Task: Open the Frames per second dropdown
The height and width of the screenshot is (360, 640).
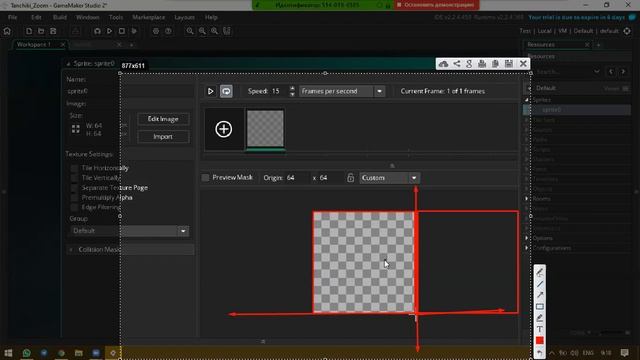Action: click(x=342, y=91)
